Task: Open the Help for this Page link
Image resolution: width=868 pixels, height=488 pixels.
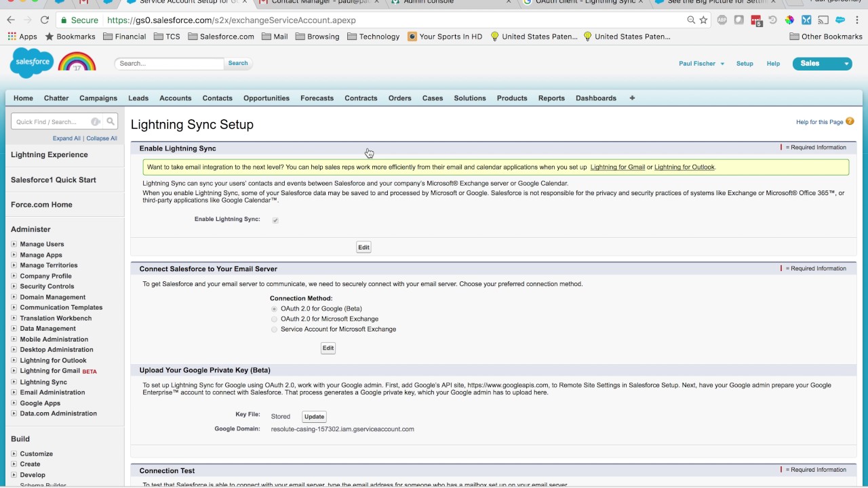Action: coord(820,122)
